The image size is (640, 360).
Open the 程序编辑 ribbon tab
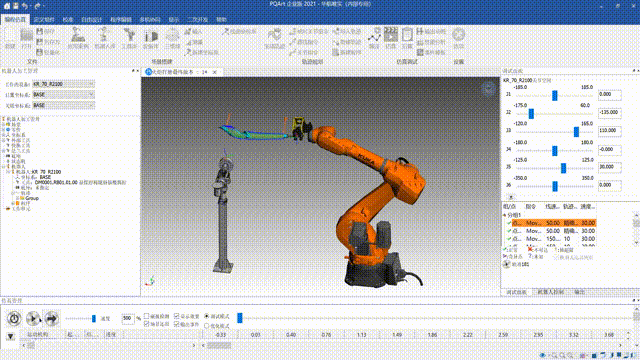[121, 19]
